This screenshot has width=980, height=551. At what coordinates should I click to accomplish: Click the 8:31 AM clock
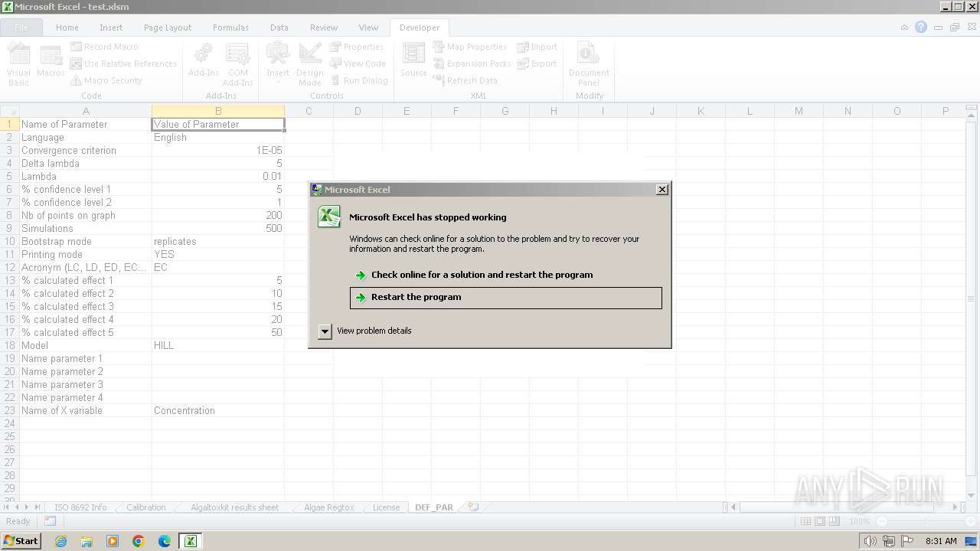941,541
